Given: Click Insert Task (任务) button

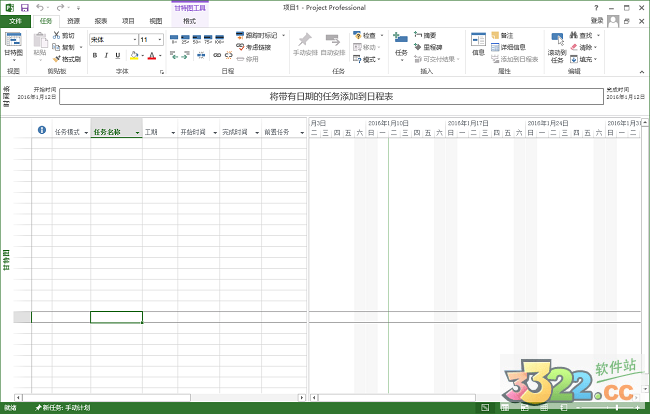Looking at the screenshot, I should pos(401,47).
